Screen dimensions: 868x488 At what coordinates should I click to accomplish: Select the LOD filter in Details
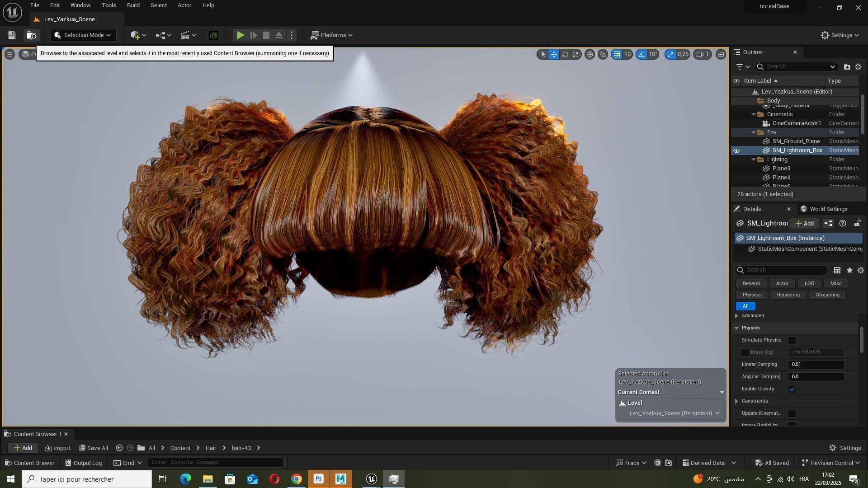[x=809, y=284]
